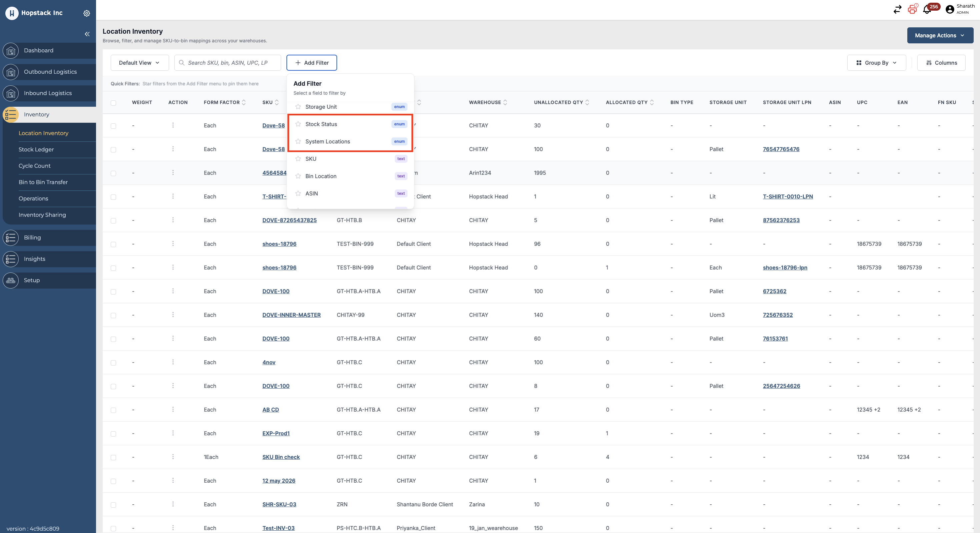This screenshot has height=533, width=980.
Task: Toggle the select-all header checkbox
Action: 113,103
